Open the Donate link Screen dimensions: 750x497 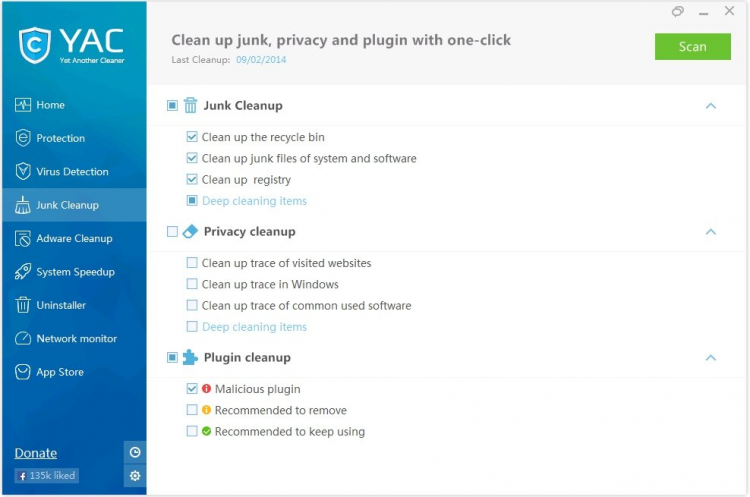[x=36, y=453]
